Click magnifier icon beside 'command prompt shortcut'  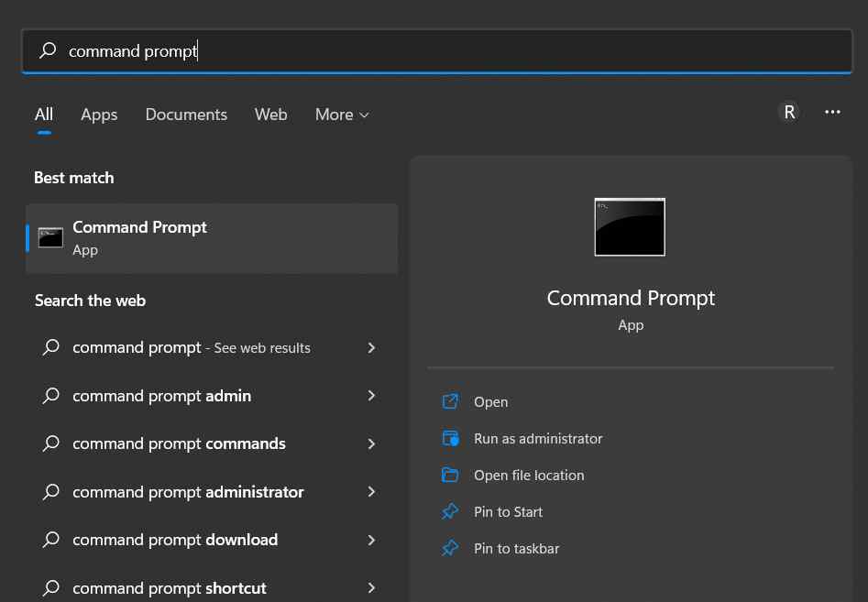point(51,587)
